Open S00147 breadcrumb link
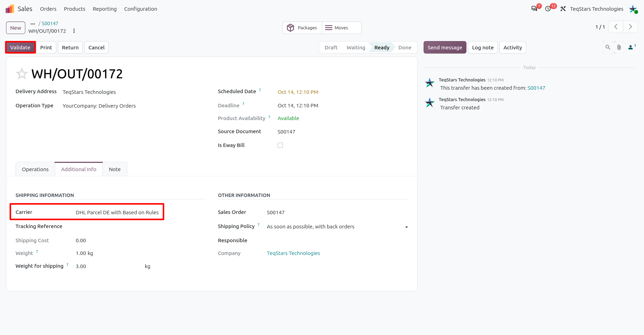The height and width of the screenshot is (335, 644). point(50,23)
